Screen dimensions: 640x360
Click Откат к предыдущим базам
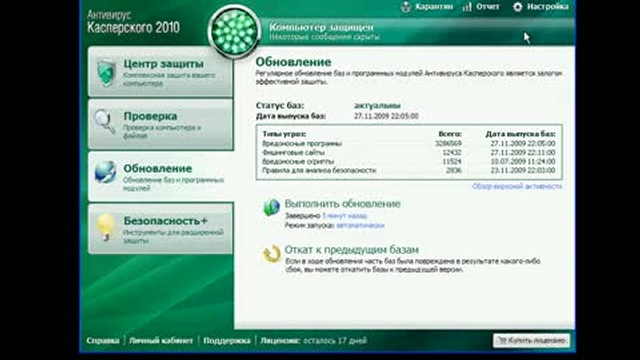(x=351, y=249)
